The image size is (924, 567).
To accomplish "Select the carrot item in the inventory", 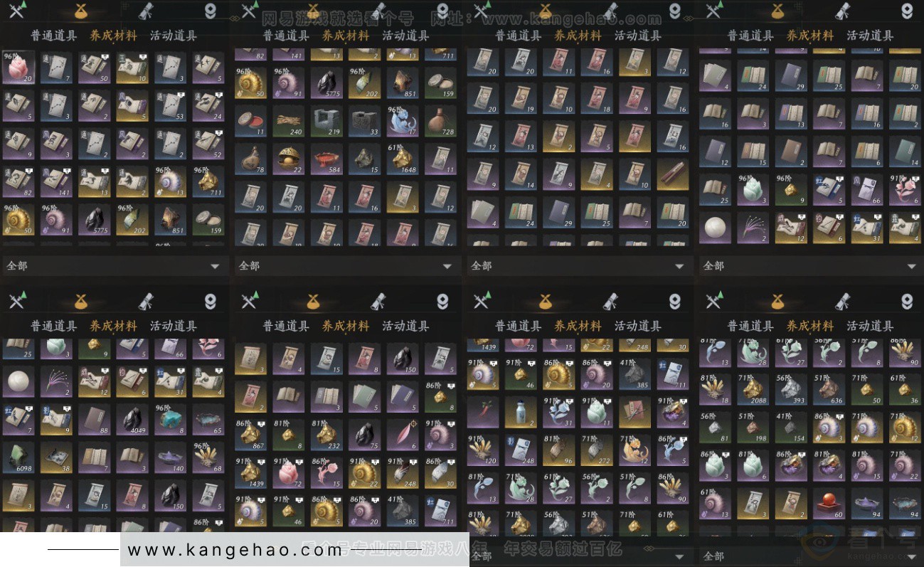I will 483,412.
